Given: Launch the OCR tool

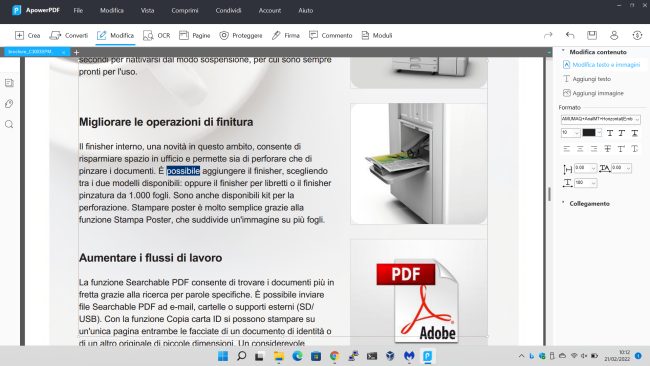Looking at the screenshot, I should pos(156,35).
